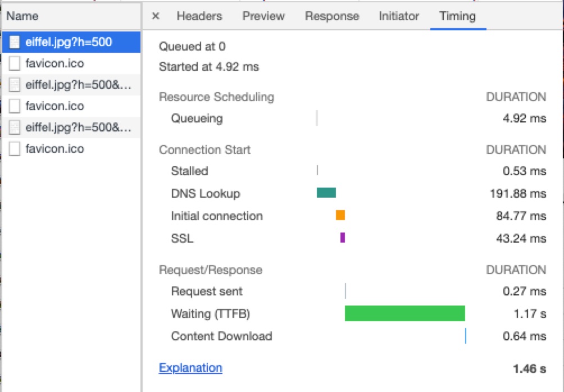Viewport: 564px width, 392px height.
Task: Open the Headers tab
Action: click(199, 16)
